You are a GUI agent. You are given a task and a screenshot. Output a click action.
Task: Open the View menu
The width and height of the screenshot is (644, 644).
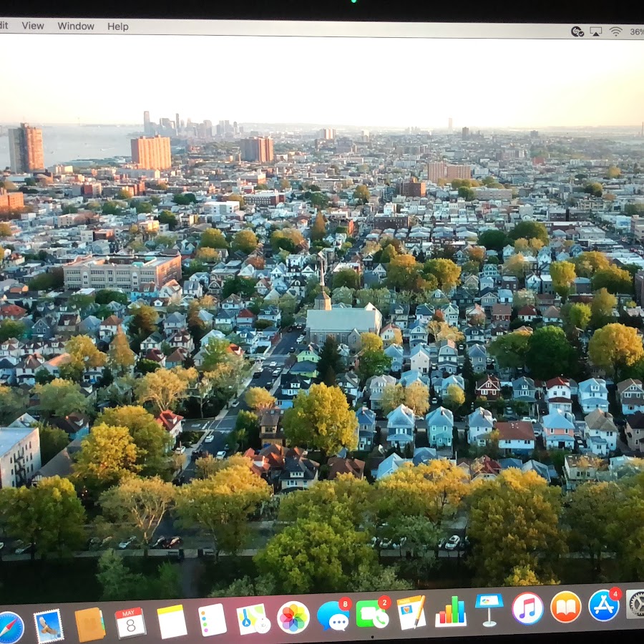(x=32, y=26)
